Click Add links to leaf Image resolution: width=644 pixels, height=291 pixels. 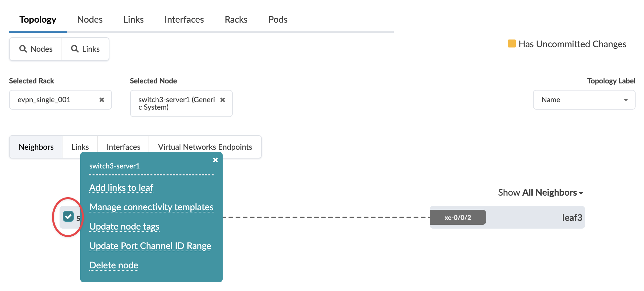121,188
